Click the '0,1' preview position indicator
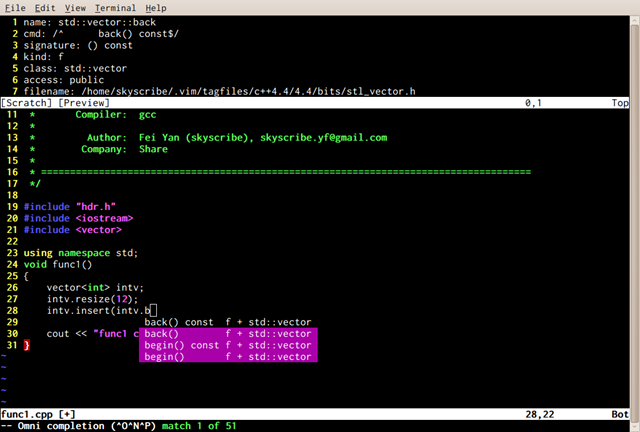Screen dimensions: 640x432 pos(533,102)
